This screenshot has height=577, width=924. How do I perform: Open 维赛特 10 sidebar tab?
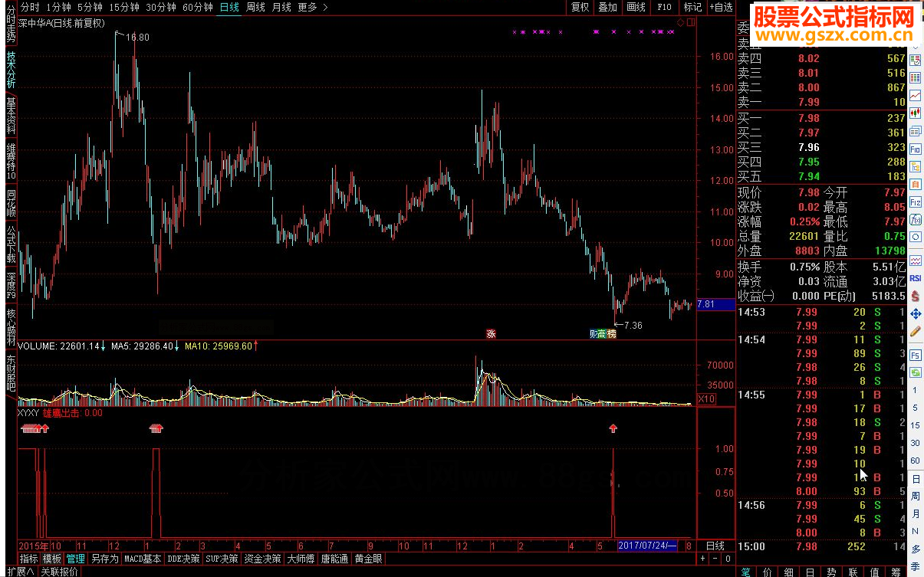[x=11, y=161]
